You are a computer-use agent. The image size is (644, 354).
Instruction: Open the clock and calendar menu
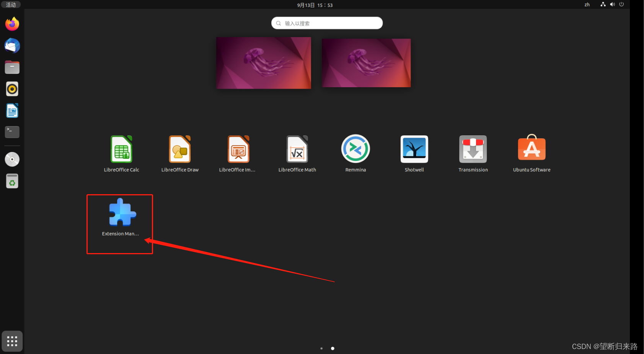(x=315, y=5)
